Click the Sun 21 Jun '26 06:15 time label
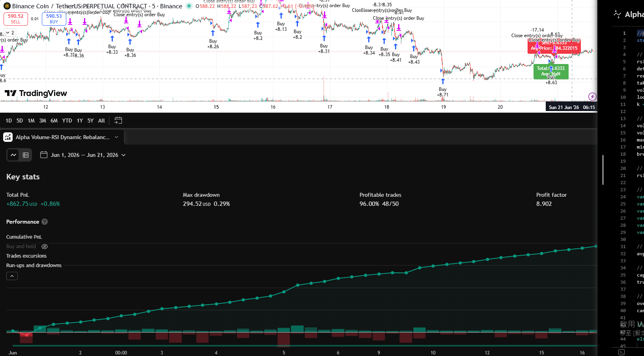Screen dimensions: 644x356 (572, 107)
